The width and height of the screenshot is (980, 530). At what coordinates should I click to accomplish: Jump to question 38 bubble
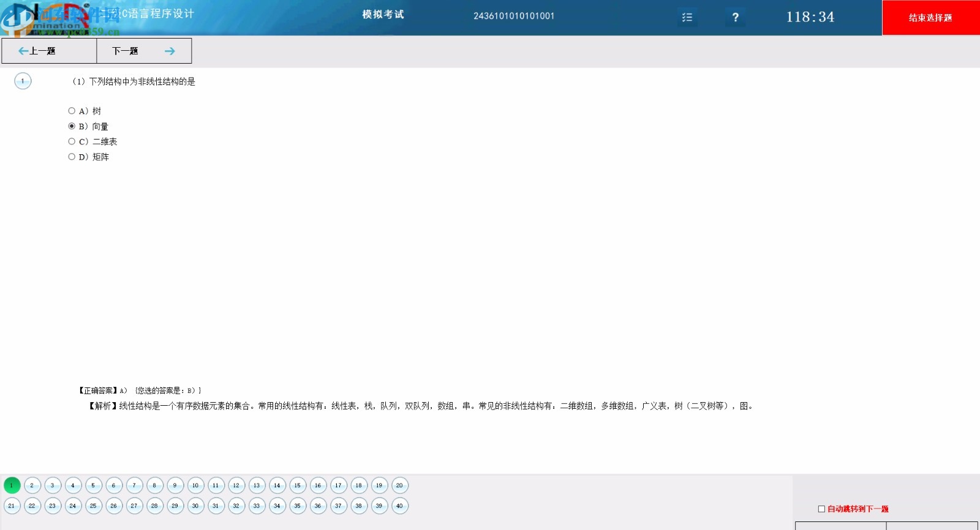click(x=359, y=506)
